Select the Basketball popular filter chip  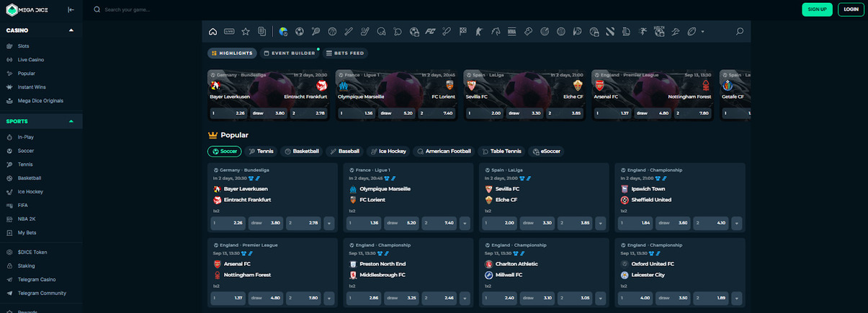pos(301,151)
